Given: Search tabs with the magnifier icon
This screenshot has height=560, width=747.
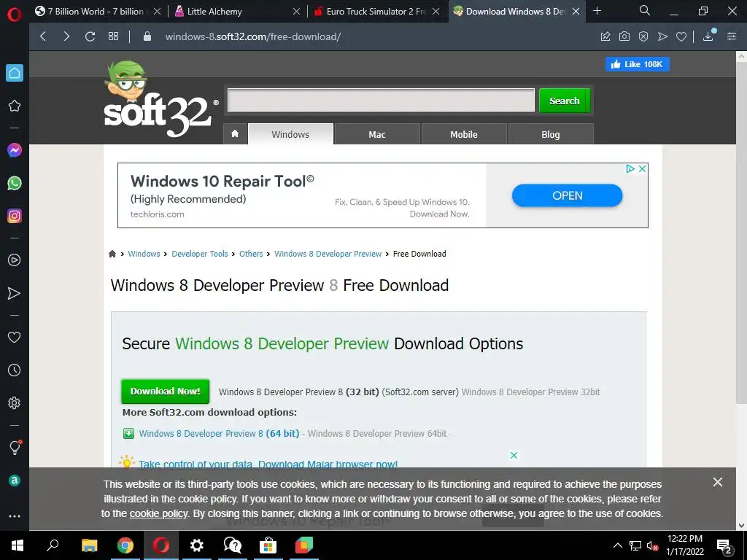Looking at the screenshot, I should 645,10.
